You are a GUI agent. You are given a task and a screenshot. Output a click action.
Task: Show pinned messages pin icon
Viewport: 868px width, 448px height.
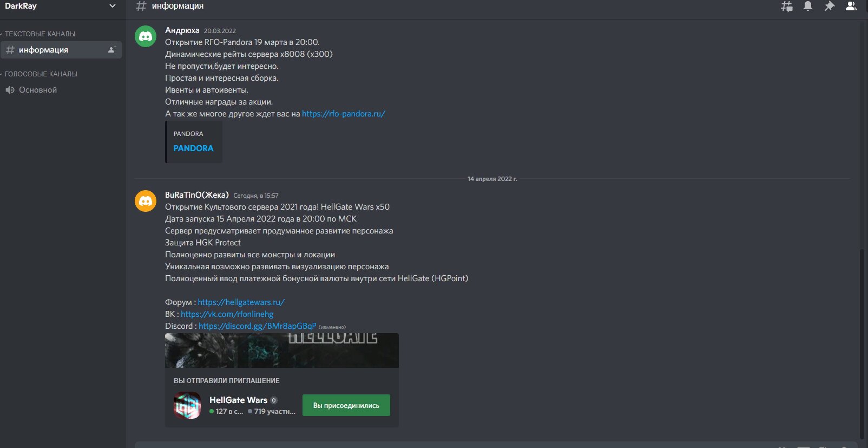pos(829,6)
